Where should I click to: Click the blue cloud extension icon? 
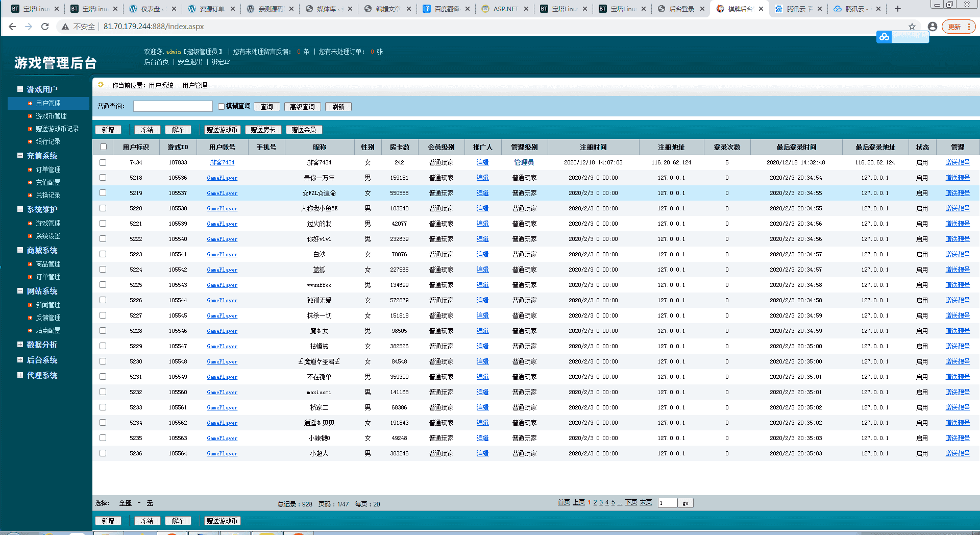pos(884,37)
